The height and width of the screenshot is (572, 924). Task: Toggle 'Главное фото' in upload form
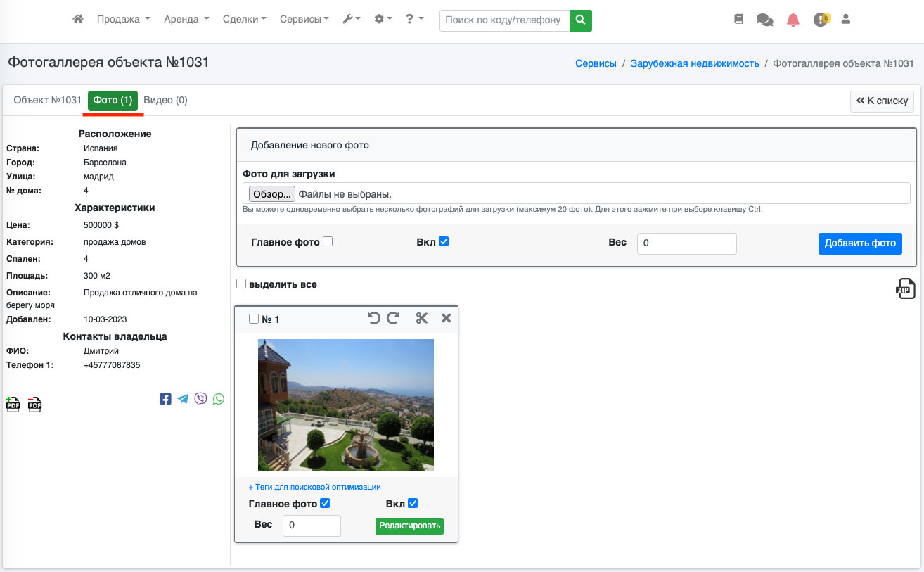pos(328,241)
